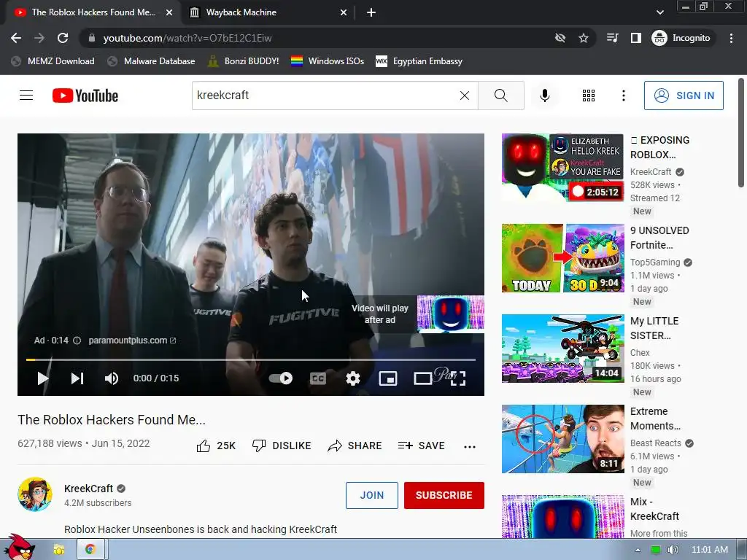
Task: Open the MEMZ Download bookmark
Action: [53, 61]
